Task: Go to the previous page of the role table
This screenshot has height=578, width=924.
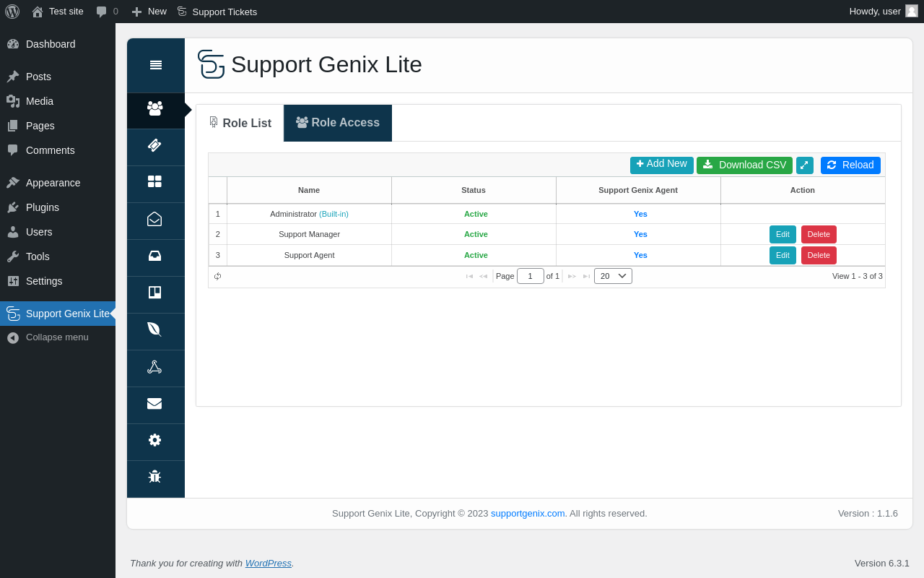Action: 484,276
